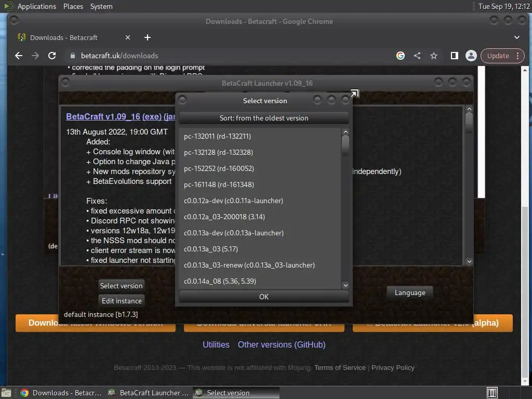
Task: Click Select version button in launcher
Action: point(121,286)
